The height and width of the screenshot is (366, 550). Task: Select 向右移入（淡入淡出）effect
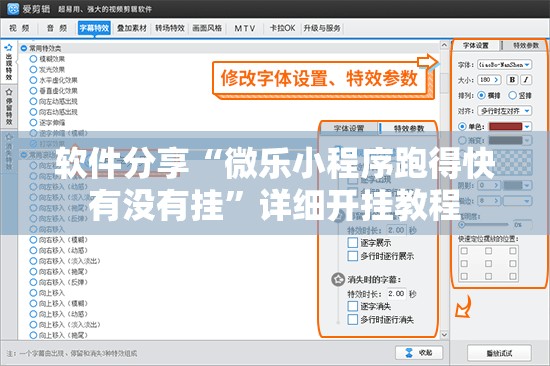(x=65, y=261)
